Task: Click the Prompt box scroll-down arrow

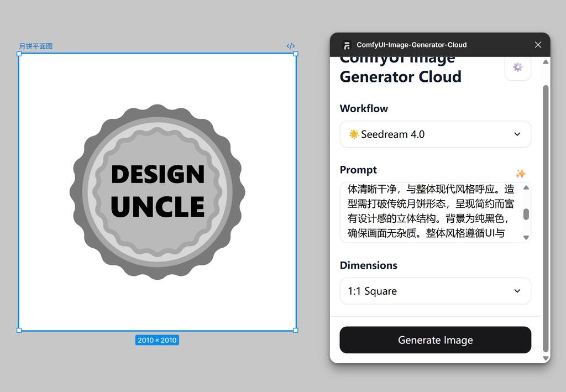Action: click(x=526, y=237)
